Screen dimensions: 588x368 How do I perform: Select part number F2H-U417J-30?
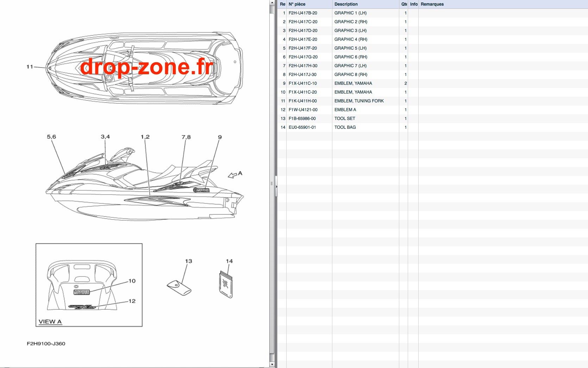(302, 75)
